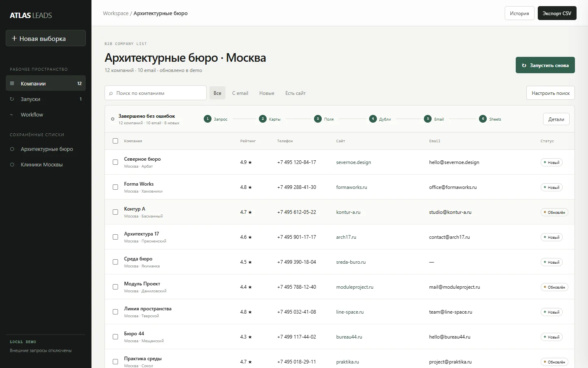Screen dimensions: 588x368
Task: Click step 3 Поля circle
Action: pyautogui.click(x=318, y=119)
